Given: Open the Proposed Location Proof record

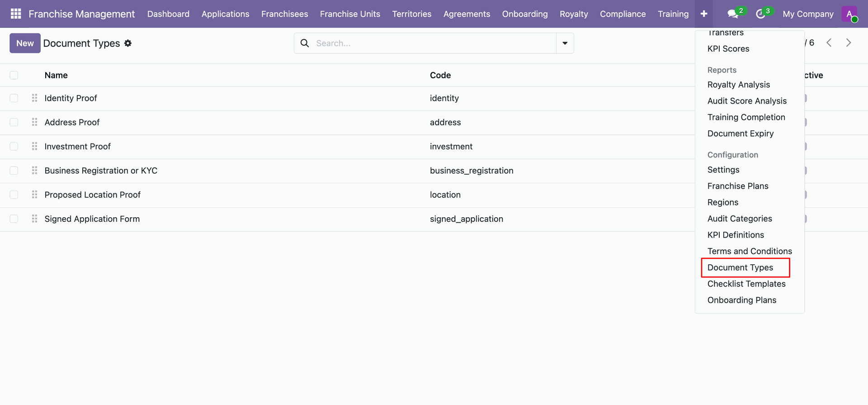Looking at the screenshot, I should pos(92,195).
